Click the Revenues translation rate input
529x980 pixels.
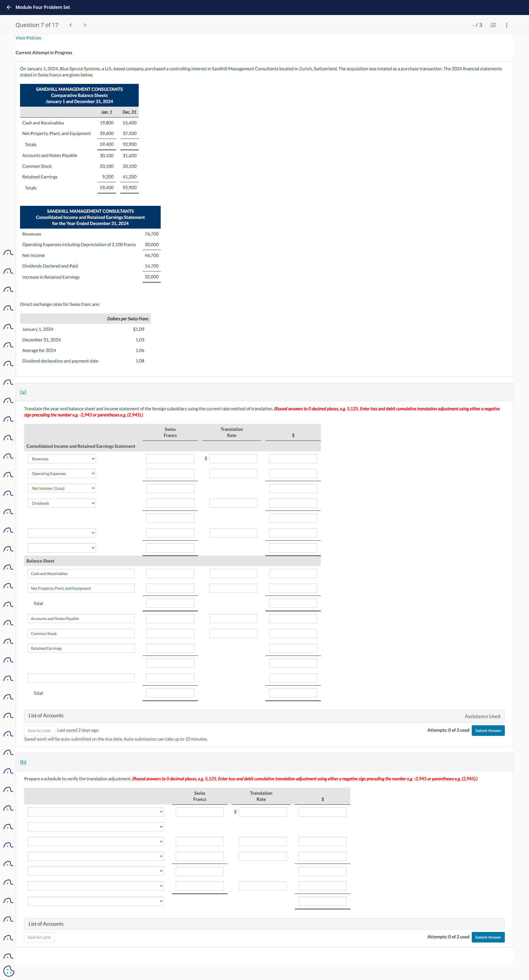coord(233,459)
